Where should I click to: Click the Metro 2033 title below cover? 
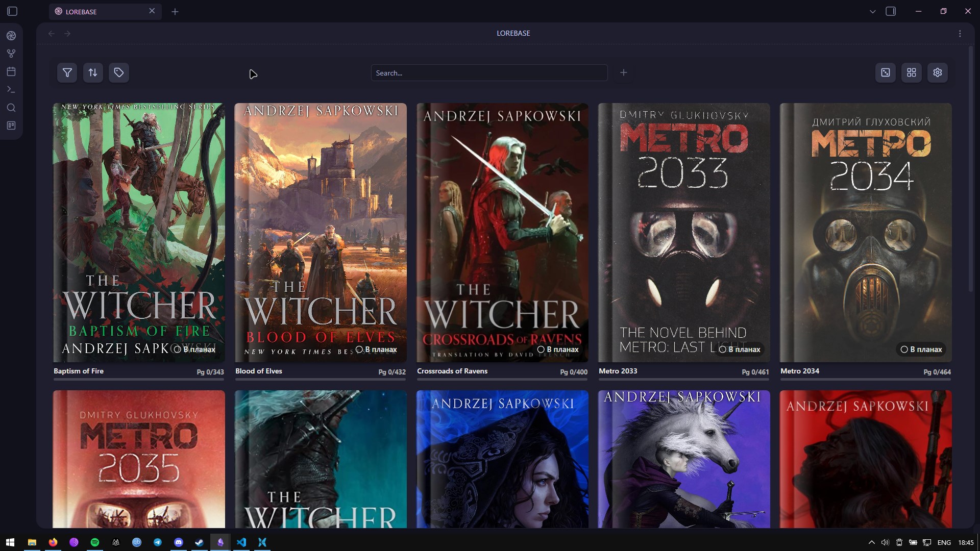(x=618, y=371)
